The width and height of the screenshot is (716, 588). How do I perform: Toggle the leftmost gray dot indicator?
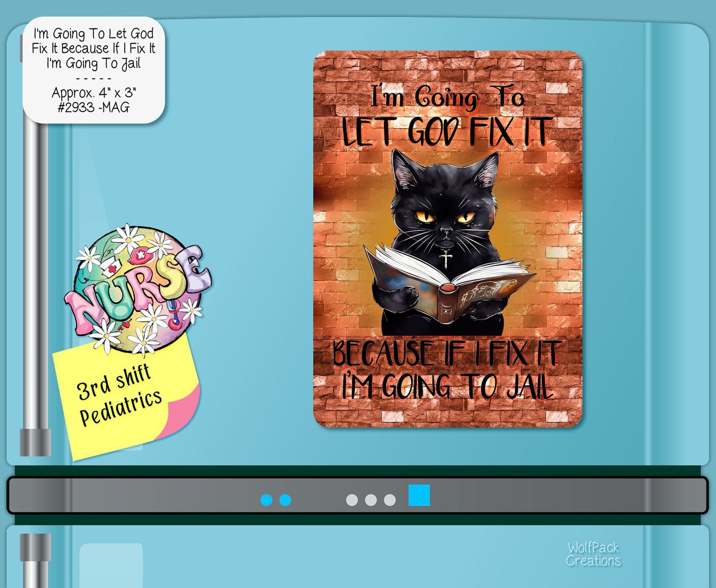pyautogui.click(x=352, y=500)
